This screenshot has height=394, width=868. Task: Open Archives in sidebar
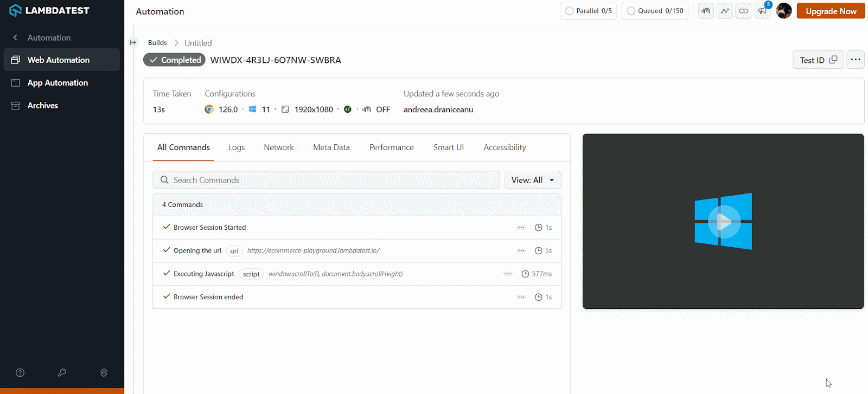[x=61, y=105]
